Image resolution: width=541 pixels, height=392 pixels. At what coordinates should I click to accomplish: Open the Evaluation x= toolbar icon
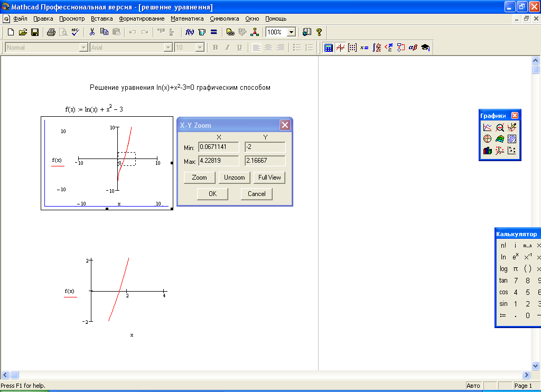coord(365,48)
